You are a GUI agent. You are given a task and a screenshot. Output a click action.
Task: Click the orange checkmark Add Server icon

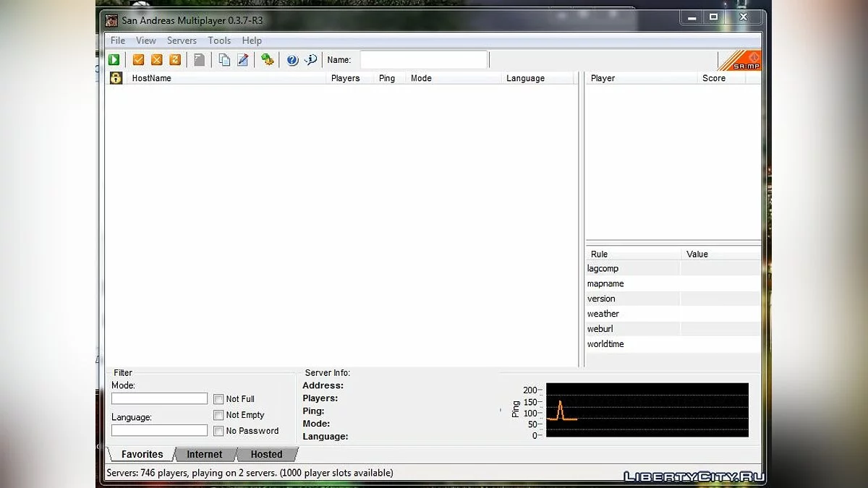pyautogui.click(x=138, y=60)
